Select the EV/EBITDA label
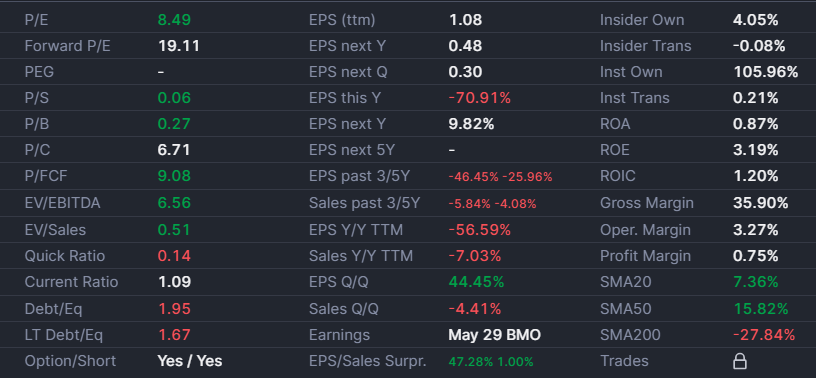Screen dimensions: 816x378 (x=62, y=203)
